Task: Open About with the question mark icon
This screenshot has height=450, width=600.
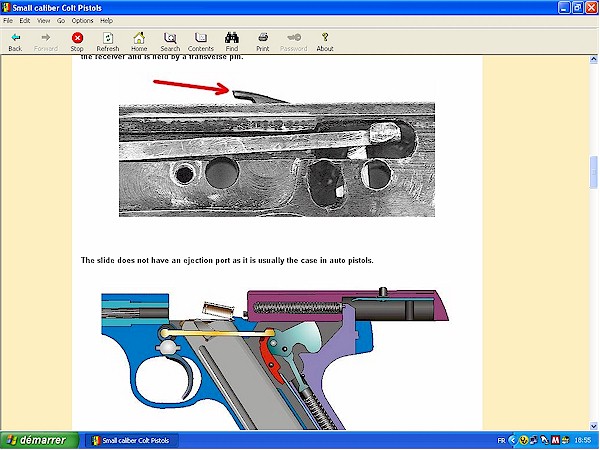Action: [325, 41]
